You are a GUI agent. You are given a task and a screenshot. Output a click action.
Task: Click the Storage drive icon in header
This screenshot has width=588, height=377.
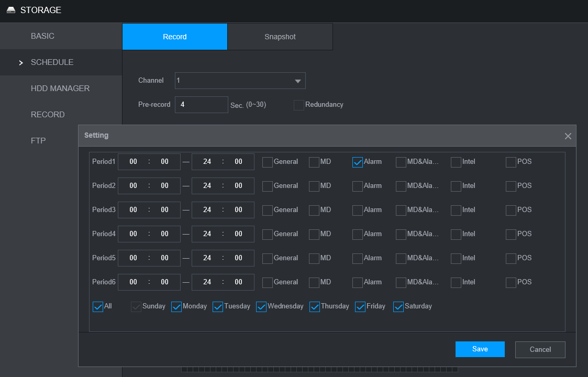tap(11, 10)
